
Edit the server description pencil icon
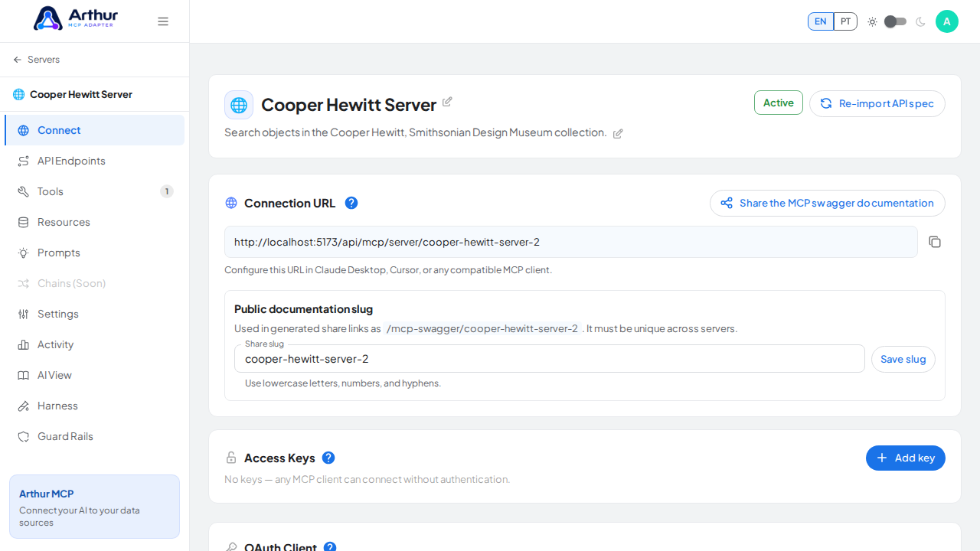point(618,134)
